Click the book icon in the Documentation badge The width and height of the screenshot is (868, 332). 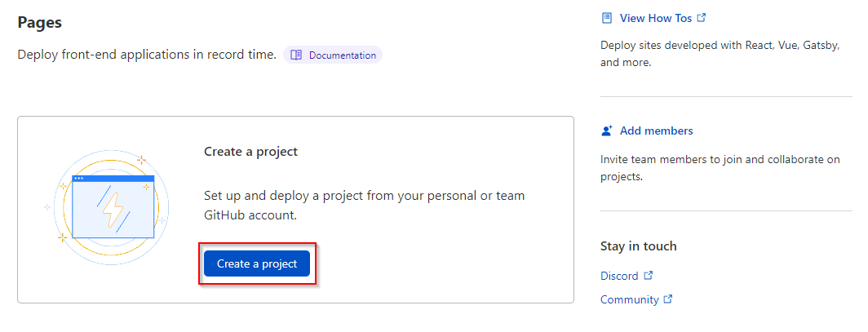(296, 55)
